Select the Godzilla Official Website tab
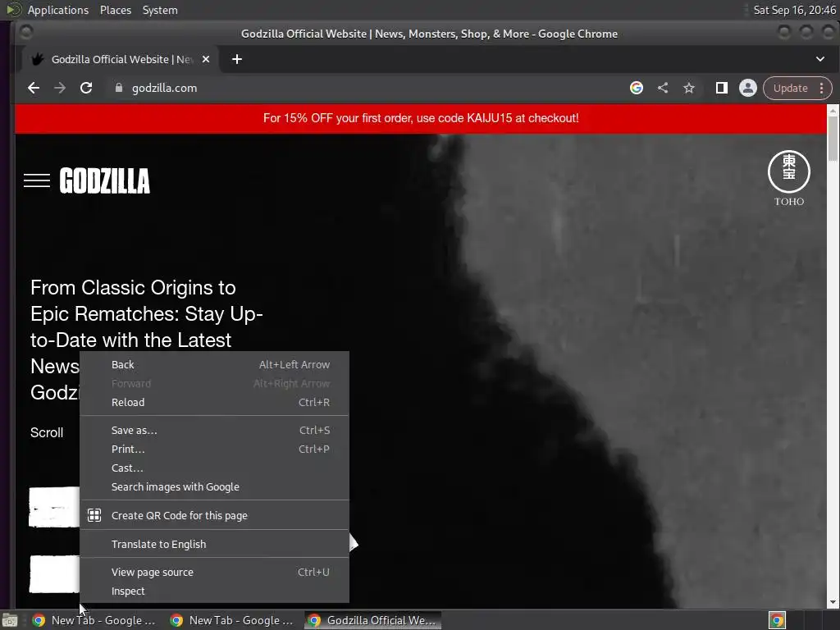 (121, 59)
